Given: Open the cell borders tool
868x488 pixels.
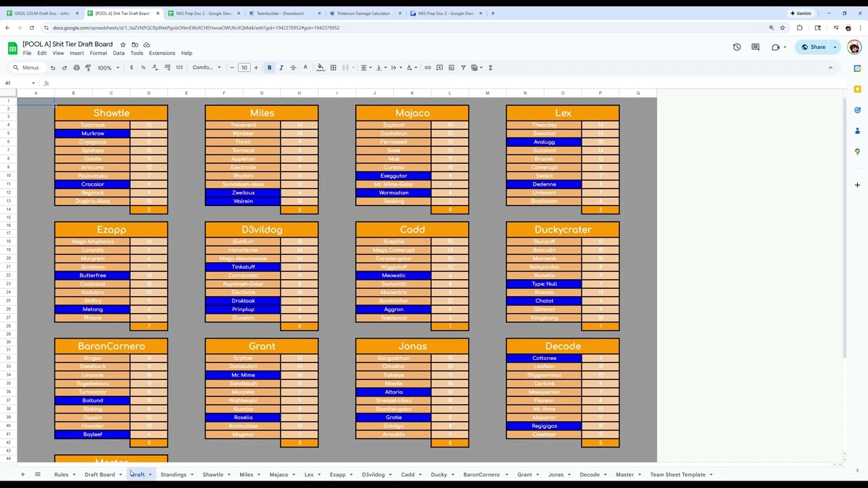Looking at the screenshot, I should 333,68.
